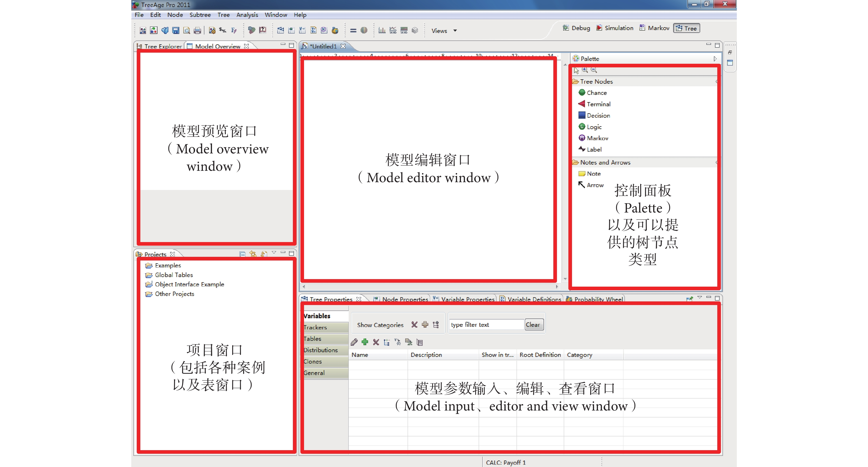Select the Decision node in Palette
The width and height of the screenshot is (868, 467).
pyautogui.click(x=594, y=116)
